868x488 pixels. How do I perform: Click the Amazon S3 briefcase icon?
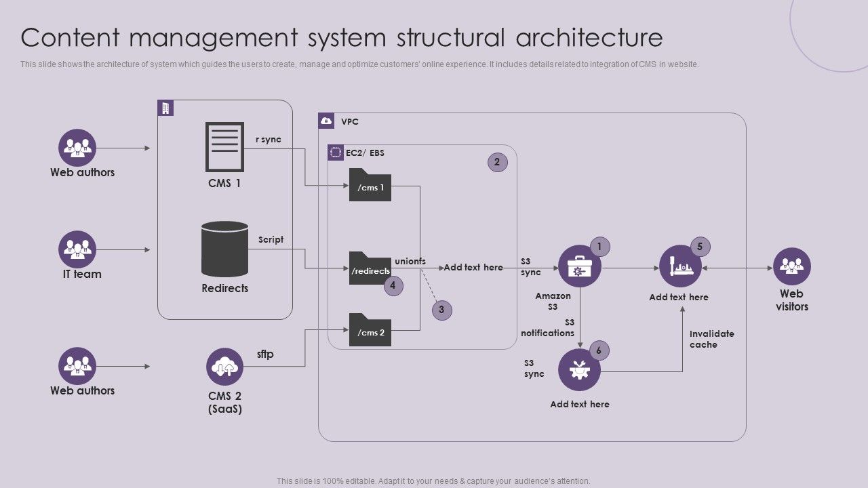tap(579, 267)
